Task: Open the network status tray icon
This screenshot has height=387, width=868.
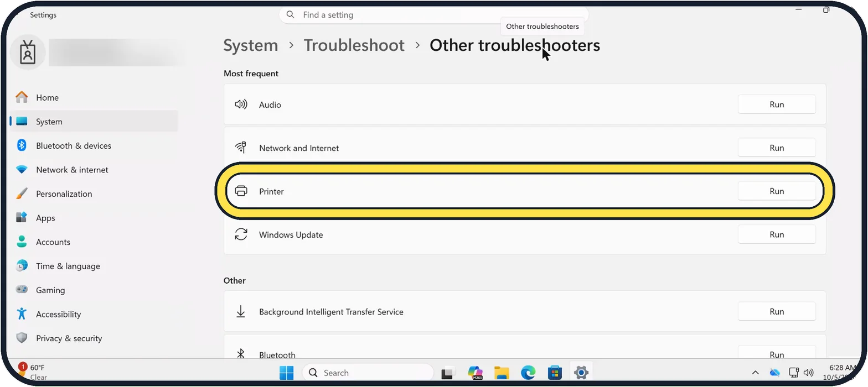Action: point(794,373)
